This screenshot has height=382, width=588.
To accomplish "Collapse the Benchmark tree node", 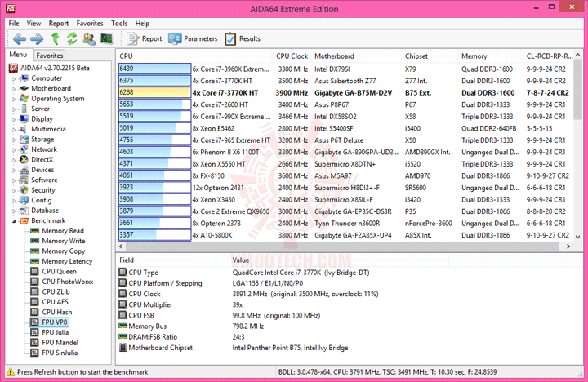I will pos(14,221).
